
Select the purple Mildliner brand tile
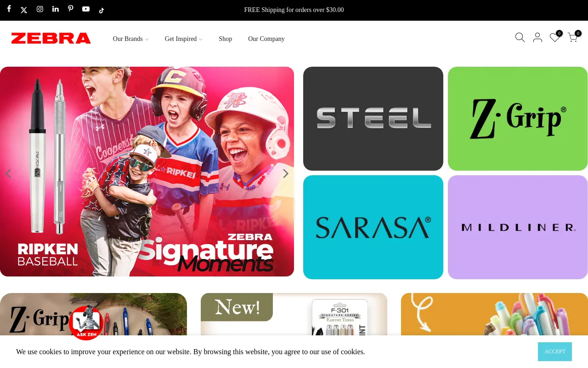[518, 227]
